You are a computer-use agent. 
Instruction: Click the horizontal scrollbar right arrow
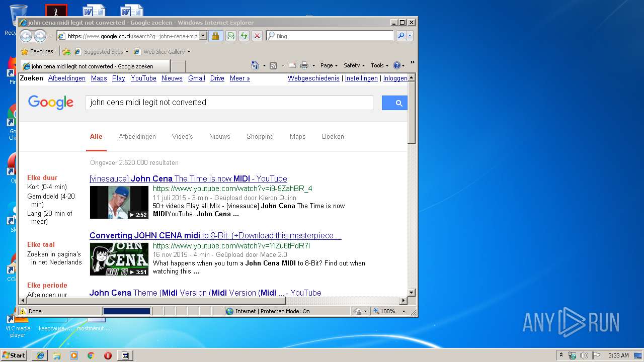click(x=403, y=301)
